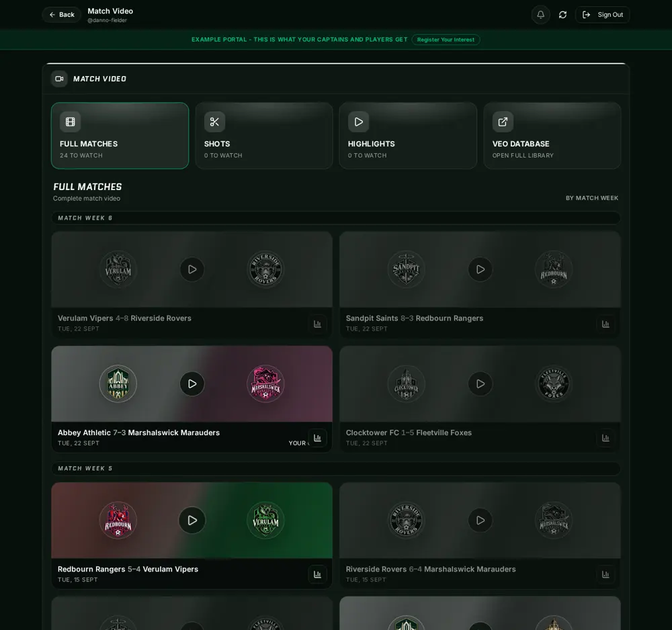Select the Full Matches tab card
This screenshot has width=672, height=630.
pos(120,136)
